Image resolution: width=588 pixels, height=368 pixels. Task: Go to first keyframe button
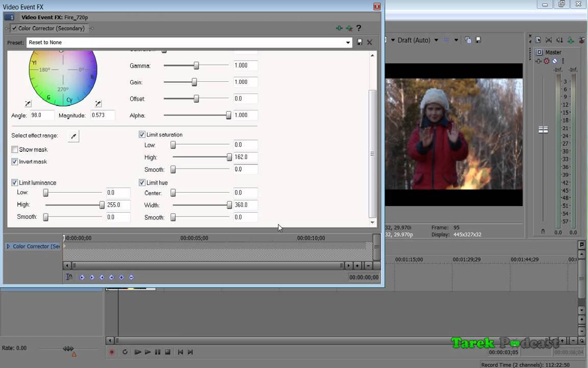click(x=82, y=277)
